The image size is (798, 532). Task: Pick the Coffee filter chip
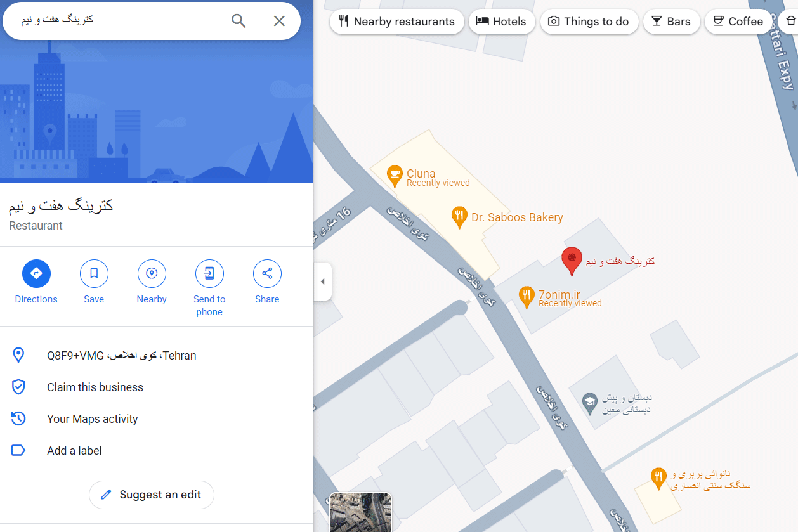[x=738, y=22]
